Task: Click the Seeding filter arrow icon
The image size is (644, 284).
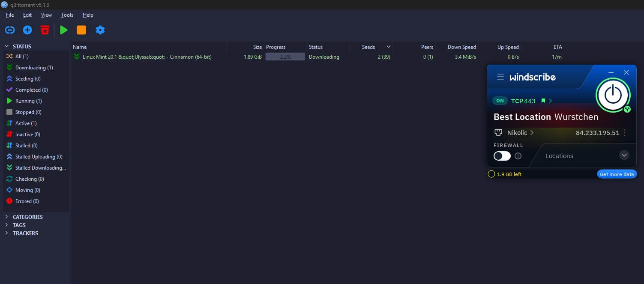Action: 9,79
